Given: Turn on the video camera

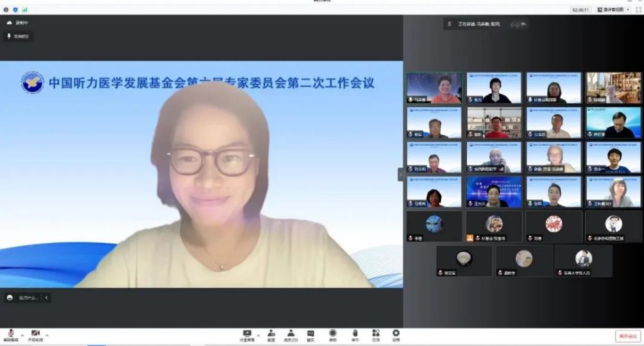Looking at the screenshot, I should [x=35, y=334].
